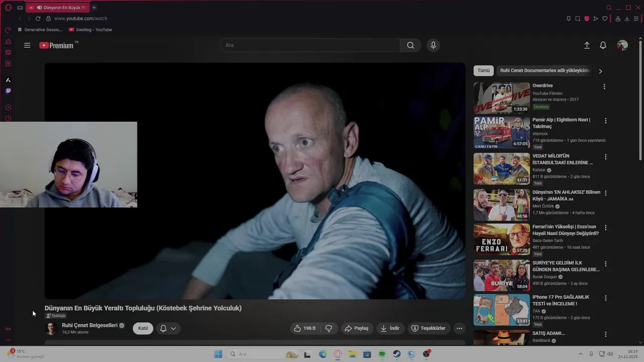Open the Opera menu logo
Screen dimensions: 644x362
tap(8, 8)
